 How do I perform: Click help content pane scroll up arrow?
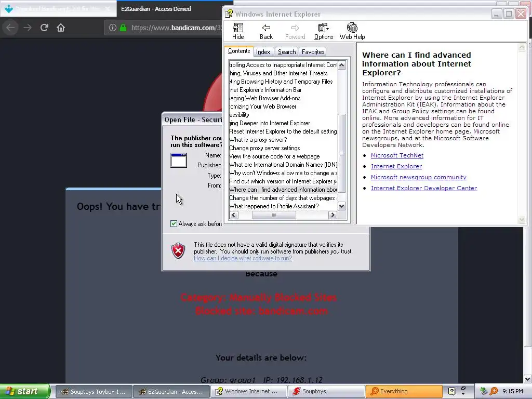(x=522, y=47)
